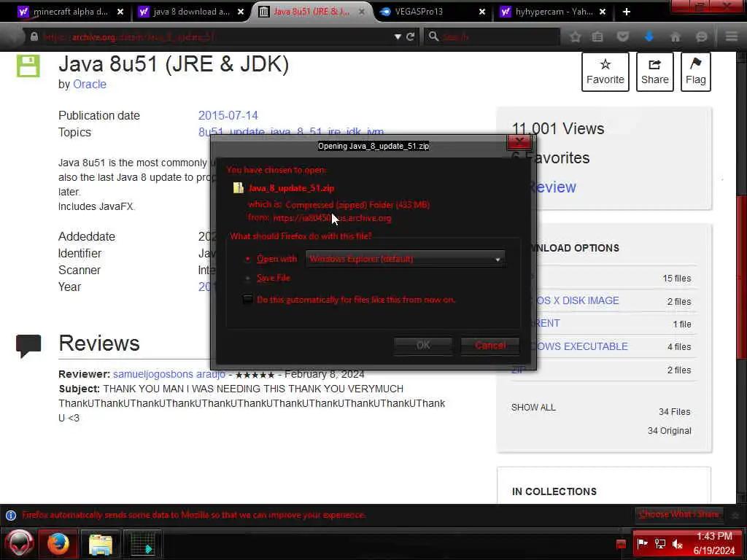
Task: Click the muted volume tray icon
Action: click(x=678, y=543)
